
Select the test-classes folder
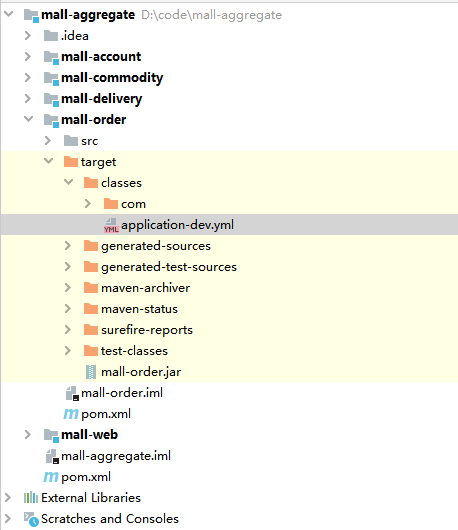(134, 351)
